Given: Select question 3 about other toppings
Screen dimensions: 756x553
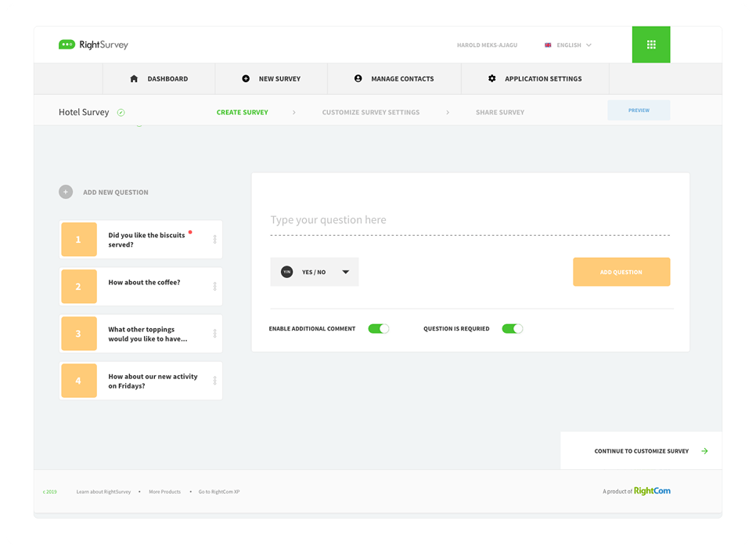Looking at the screenshot, I should [x=141, y=334].
